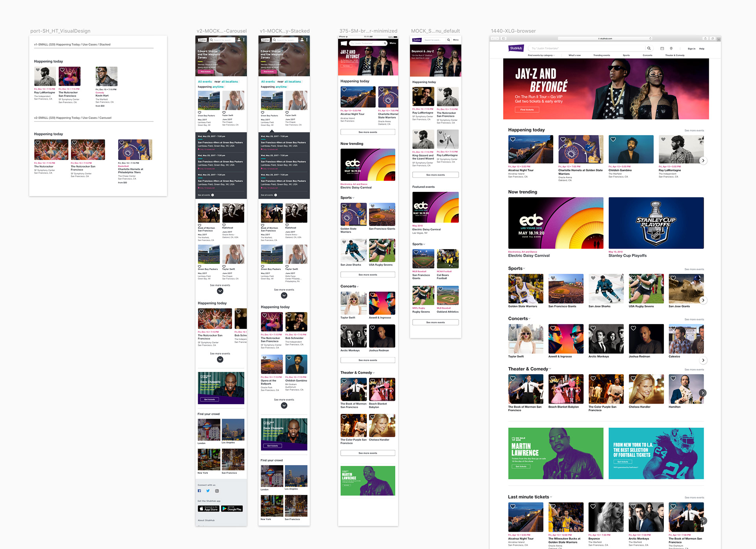Click Twitter icon under Connect with us
Image resolution: width=756 pixels, height=549 pixels.
208,491
